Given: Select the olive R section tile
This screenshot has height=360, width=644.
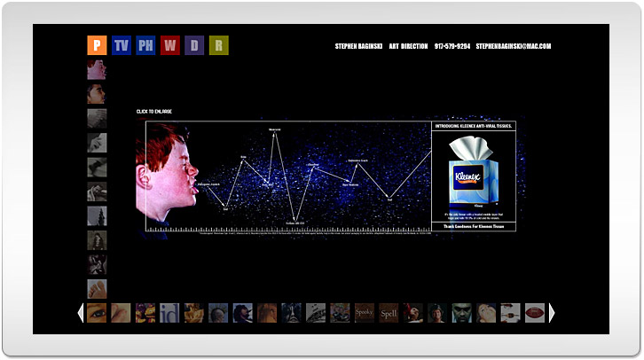Looking at the screenshot, I should (x=219, y=45).
